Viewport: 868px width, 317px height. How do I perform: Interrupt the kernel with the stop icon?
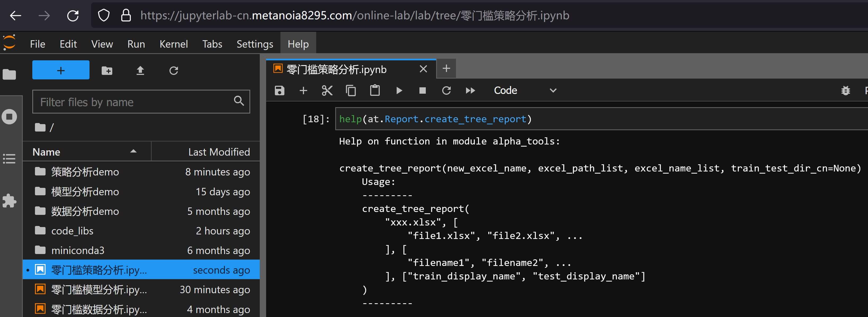422,90
